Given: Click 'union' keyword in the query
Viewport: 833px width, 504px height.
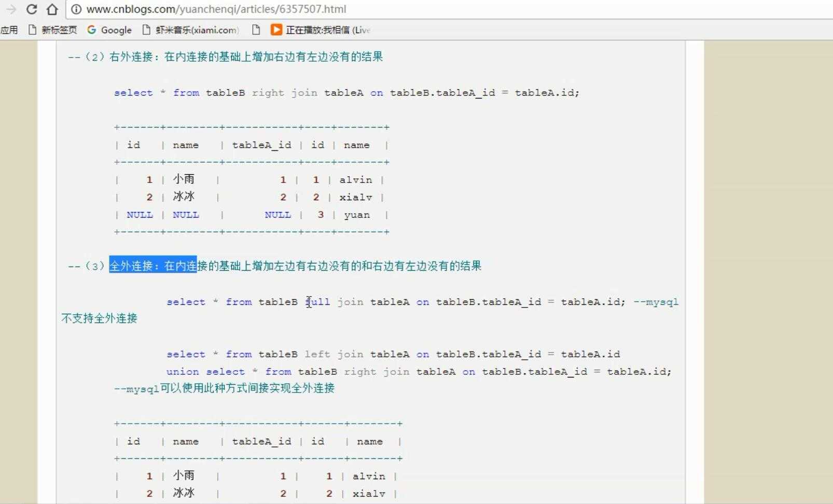Looking at the screenshot, I should click(183, 372).
